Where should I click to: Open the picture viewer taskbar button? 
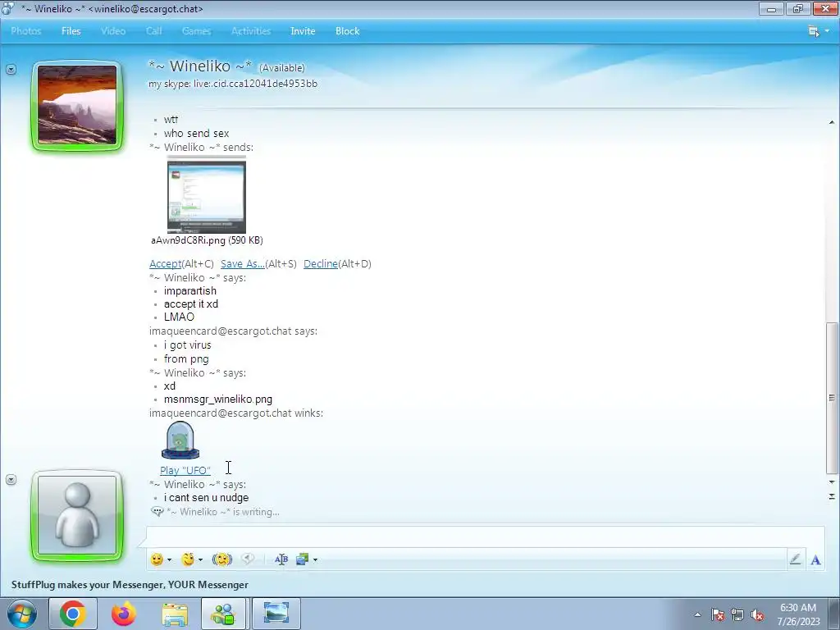pos(276,614)
